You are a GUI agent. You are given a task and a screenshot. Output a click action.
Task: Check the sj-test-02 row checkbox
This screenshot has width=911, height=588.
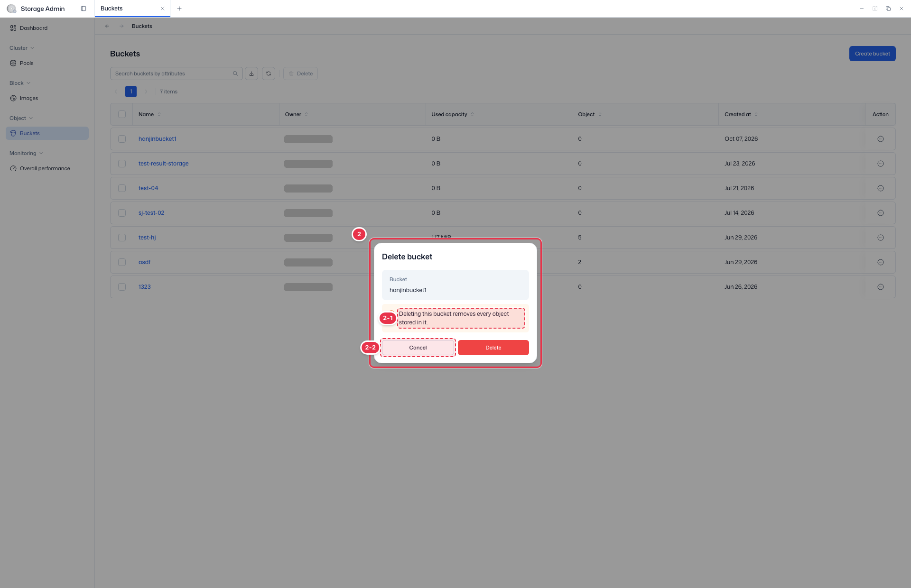(x=122, y=213)
